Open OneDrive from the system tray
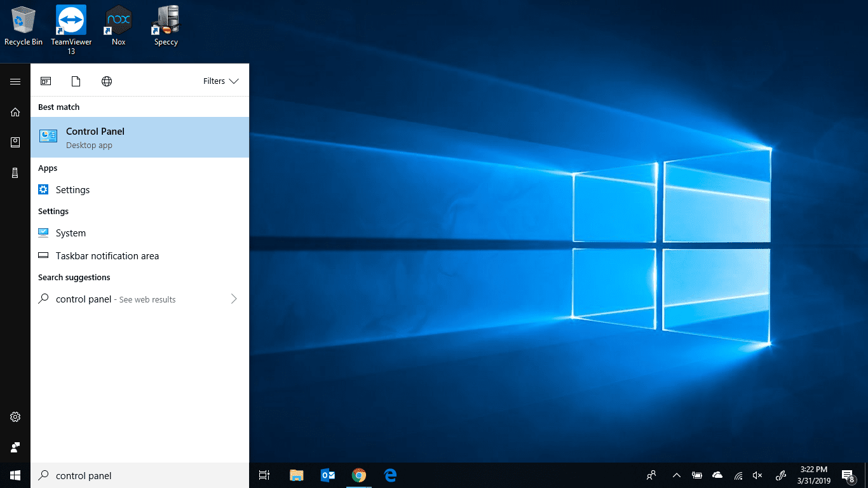Image resolution: width=868 pixels, height=488 pixels. pos(717,475)
